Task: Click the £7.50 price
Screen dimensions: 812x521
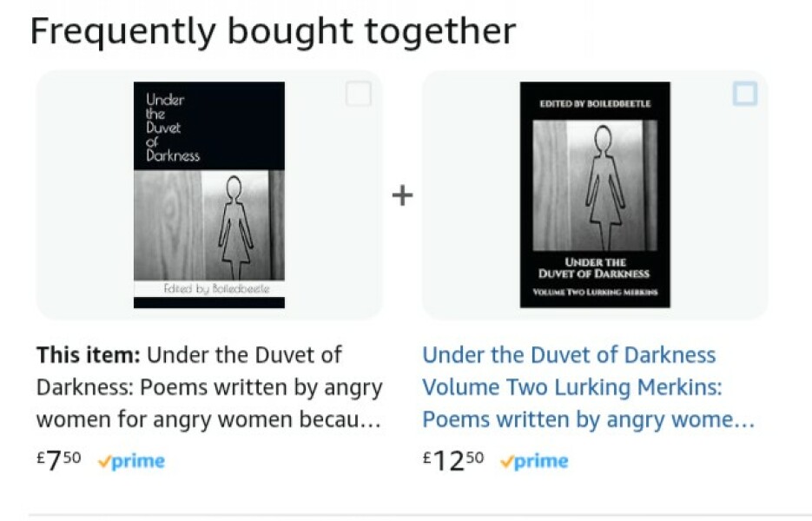Action: point(59,461)
